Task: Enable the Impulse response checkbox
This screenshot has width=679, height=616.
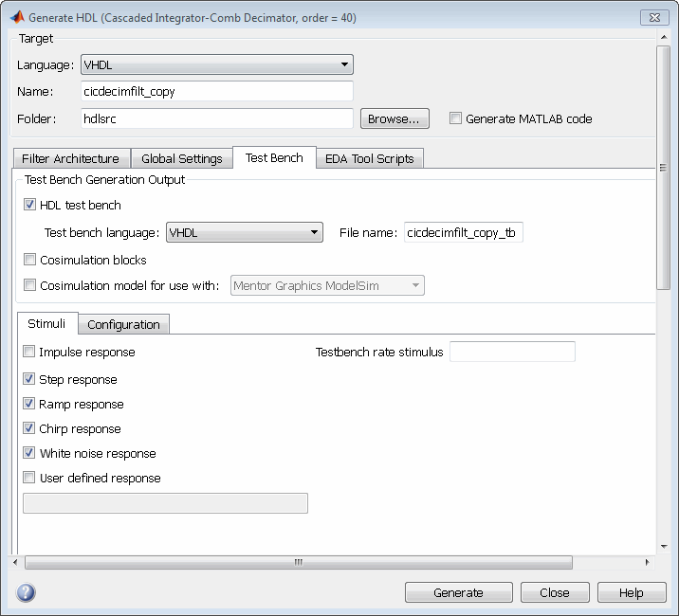Action: click(29, 352)
